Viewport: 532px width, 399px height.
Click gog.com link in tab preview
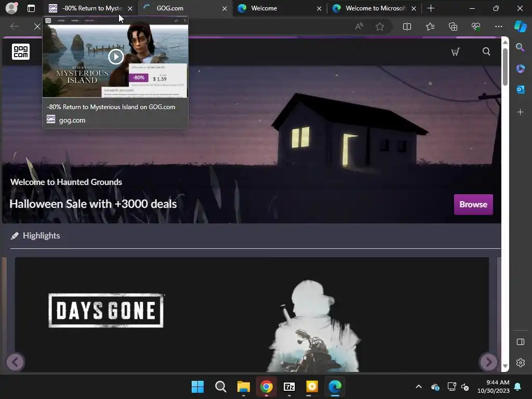click(72, 120)
